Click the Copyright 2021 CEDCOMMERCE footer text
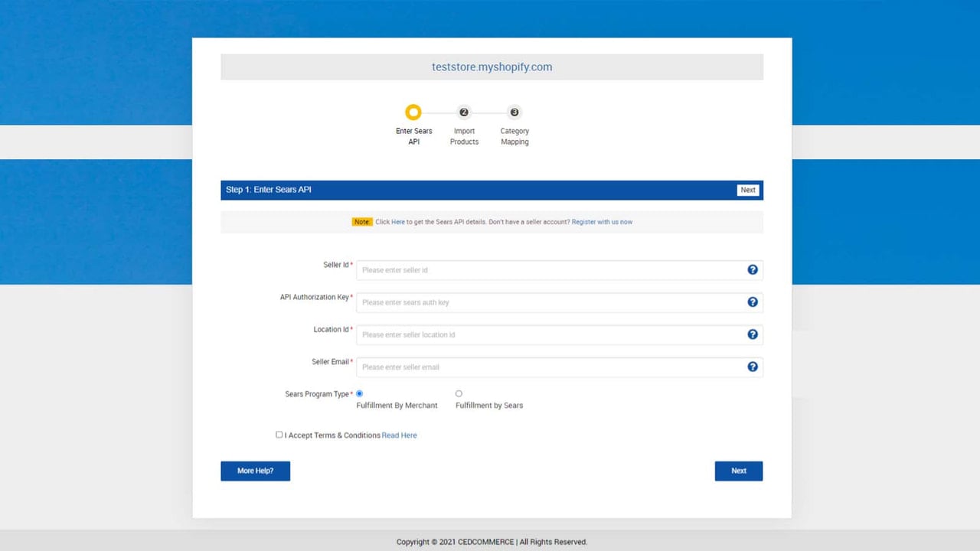The image size is (980, 551). pyautogui.click(x=492, y=542)
